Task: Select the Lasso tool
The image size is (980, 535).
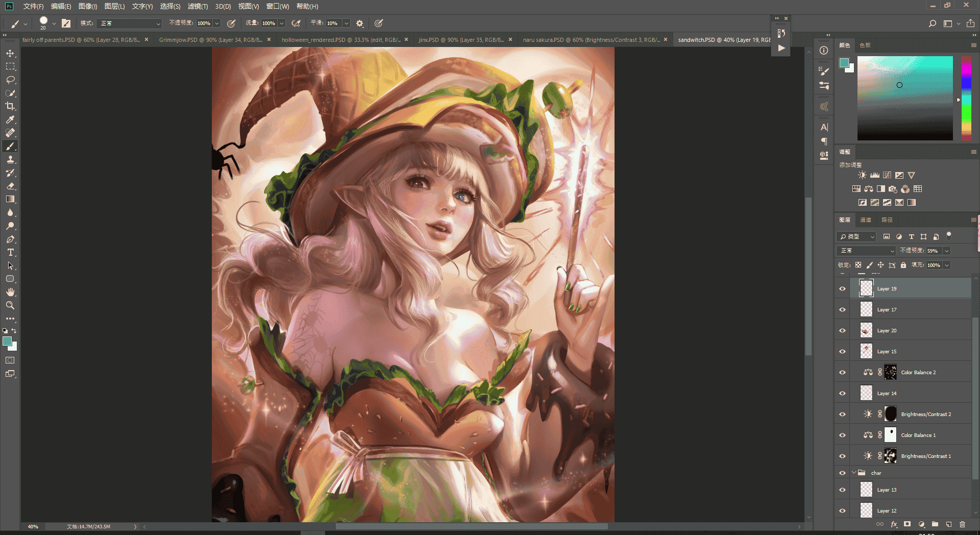Action: 10,80
